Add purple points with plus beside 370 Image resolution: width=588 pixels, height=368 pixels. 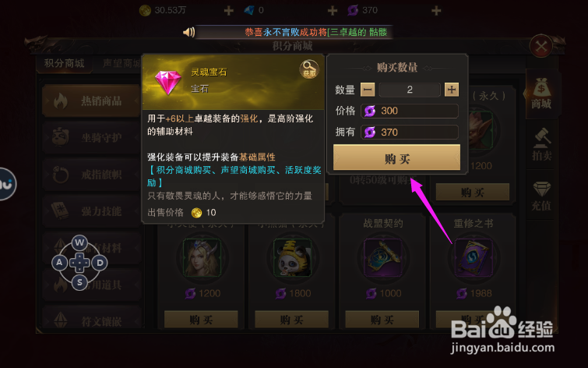(x=436, y=11)
